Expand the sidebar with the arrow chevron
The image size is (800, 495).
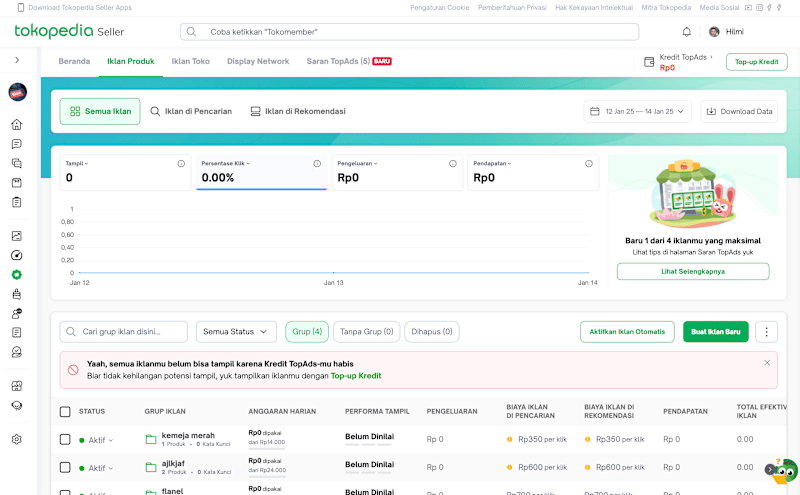[17, 60]
